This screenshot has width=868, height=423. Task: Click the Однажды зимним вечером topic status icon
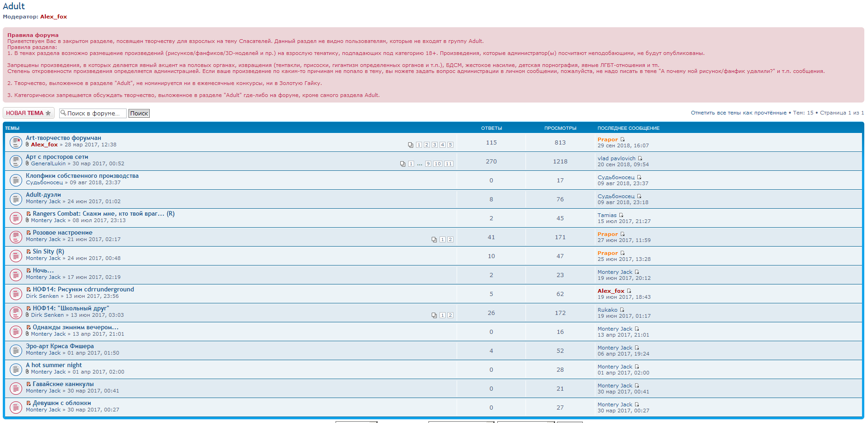[16, 332]
